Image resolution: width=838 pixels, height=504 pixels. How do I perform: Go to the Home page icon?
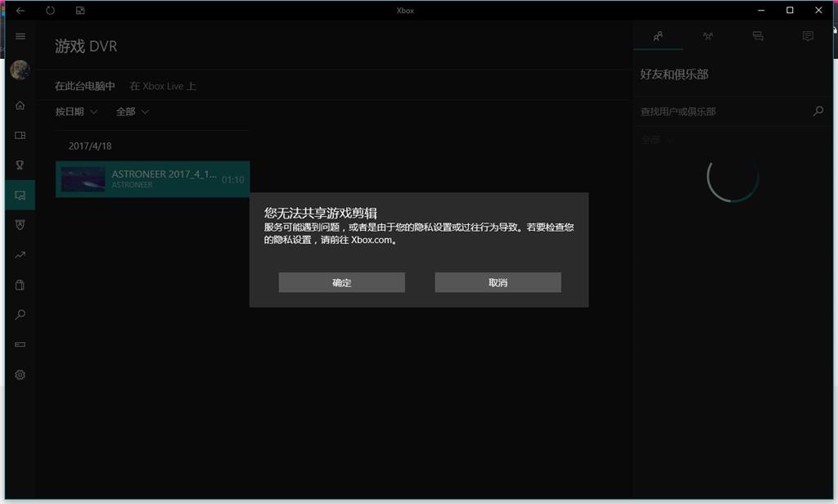(x=20, y=106)
